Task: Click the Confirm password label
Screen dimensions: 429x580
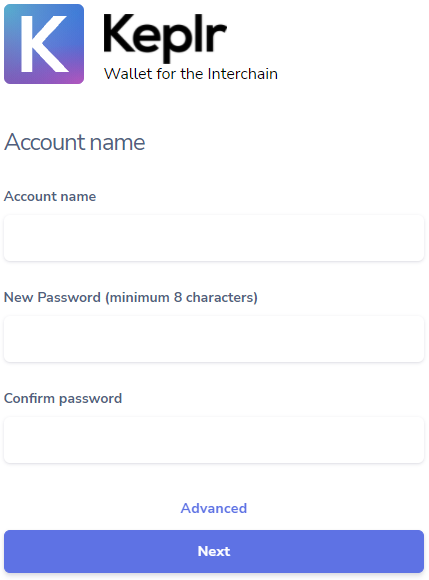Action: click(63, 398)
